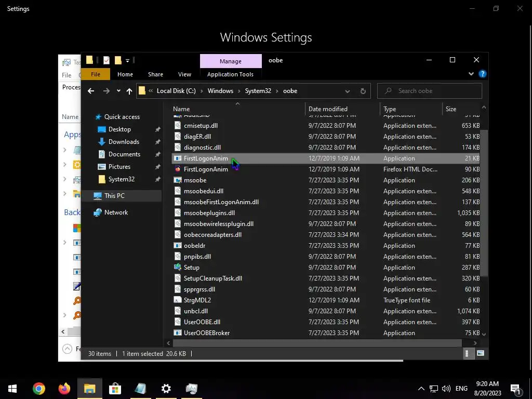Open Settings gear in taskbar
532x399 pixels.
[x=166, y=389]
